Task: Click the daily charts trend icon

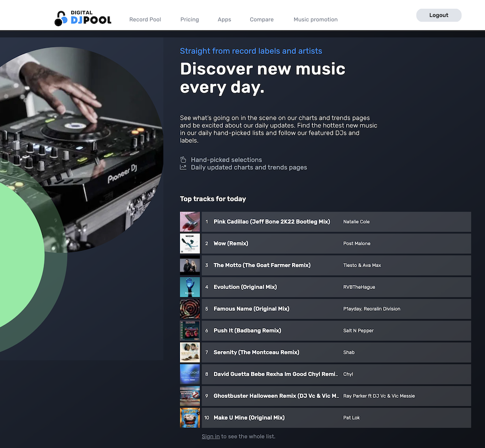Action: (183, 167)
